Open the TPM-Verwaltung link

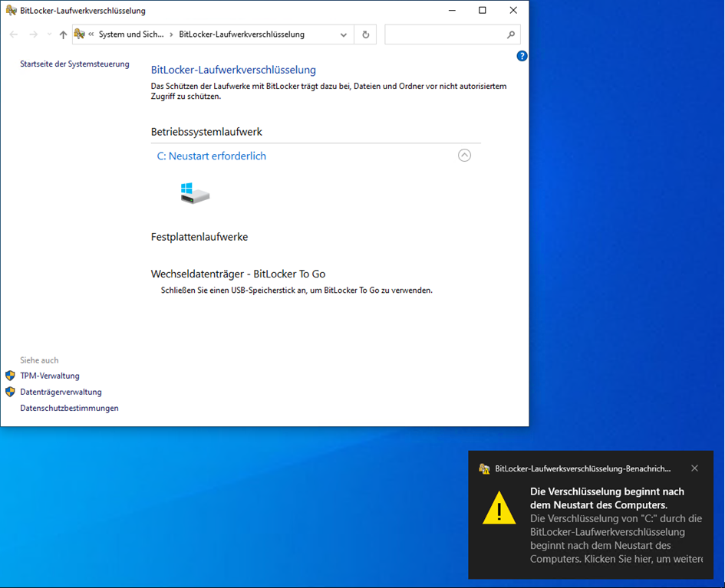(x=49, y=376)
